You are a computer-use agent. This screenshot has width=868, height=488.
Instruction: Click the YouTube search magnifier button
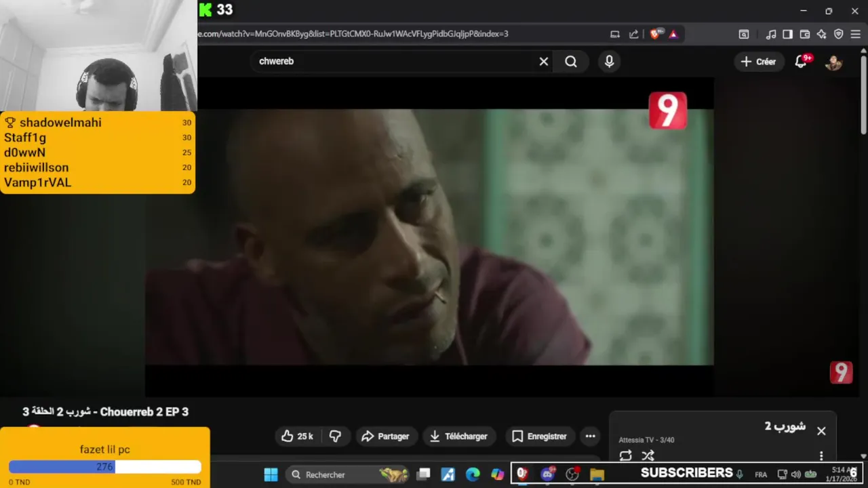tap(571, 62)
